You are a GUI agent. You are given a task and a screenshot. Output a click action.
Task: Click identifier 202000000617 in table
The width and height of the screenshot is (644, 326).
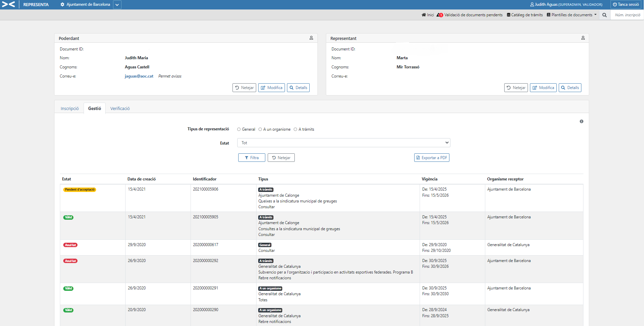pyautogui.click(x=206, y=245)
